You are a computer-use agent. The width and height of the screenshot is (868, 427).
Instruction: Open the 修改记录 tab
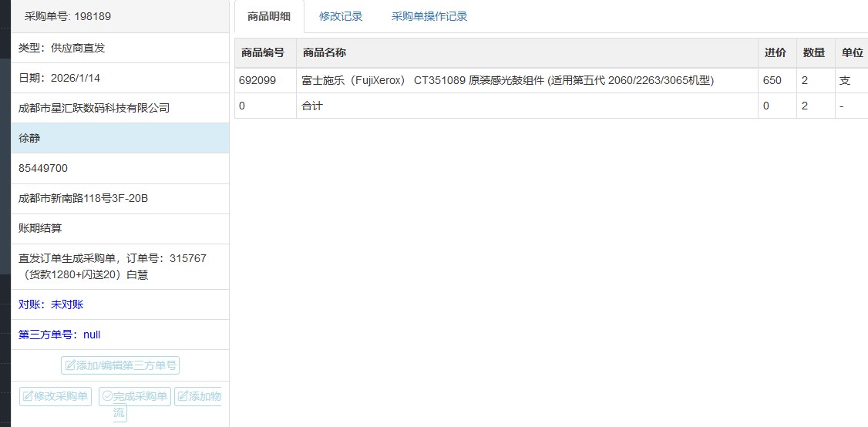point(341,16)
